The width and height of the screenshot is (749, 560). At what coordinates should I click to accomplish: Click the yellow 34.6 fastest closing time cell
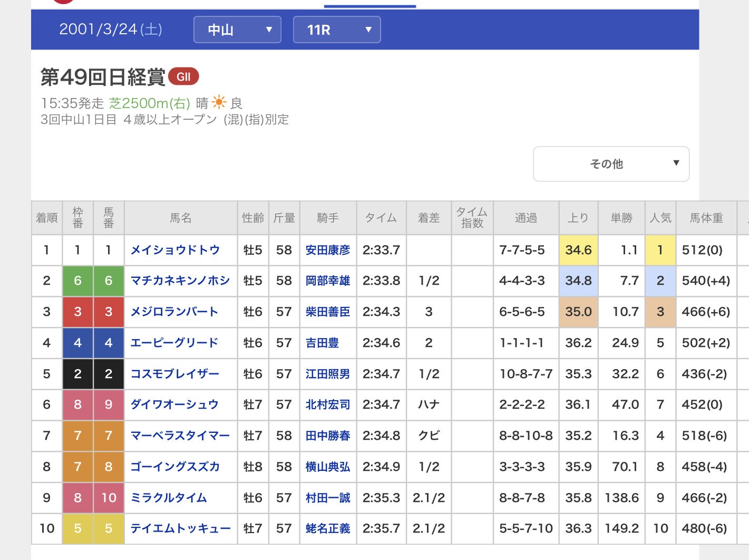click(578, 250)
